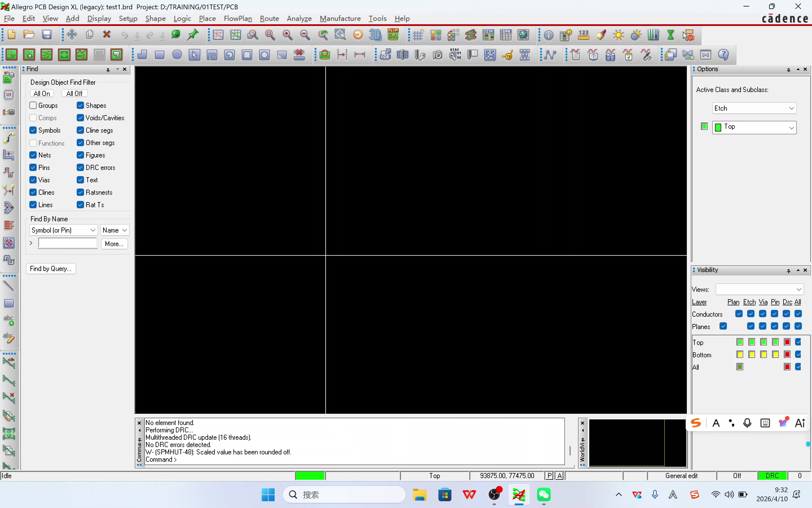Screen dimensions: 812x508
Task: Select the Move tool (four-arrow icon)
Action: [x=72, y=35]
